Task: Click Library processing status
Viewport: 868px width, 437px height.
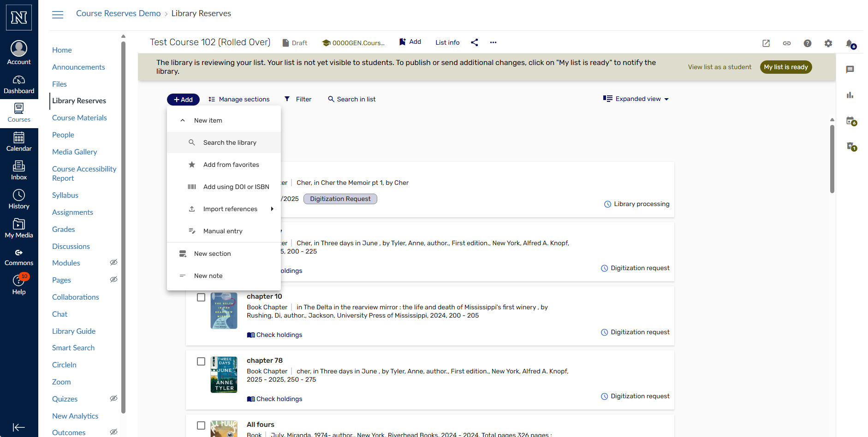Action: pyautogui.click(x=636, y=204)
